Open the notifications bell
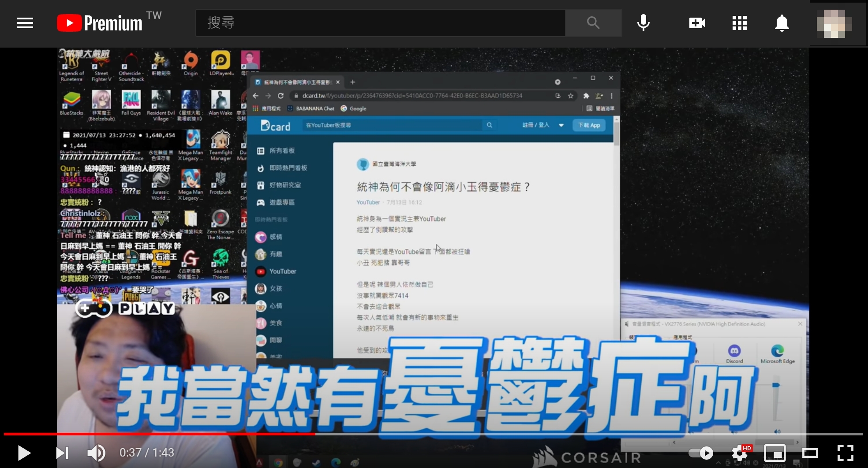868x468 pixels. click(782, 23)
